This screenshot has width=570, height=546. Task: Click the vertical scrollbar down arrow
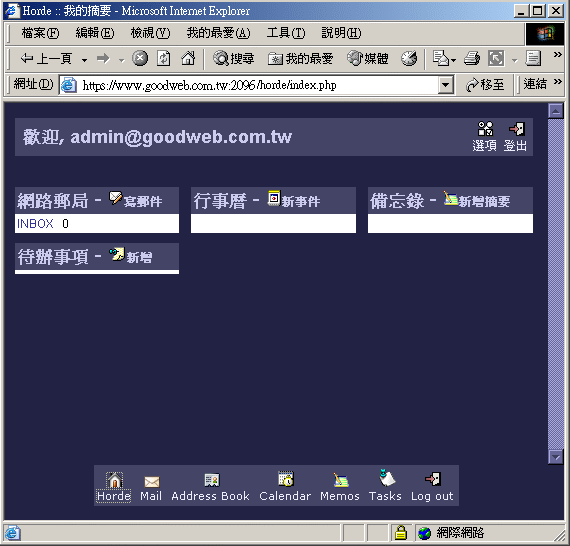[555, 457]
